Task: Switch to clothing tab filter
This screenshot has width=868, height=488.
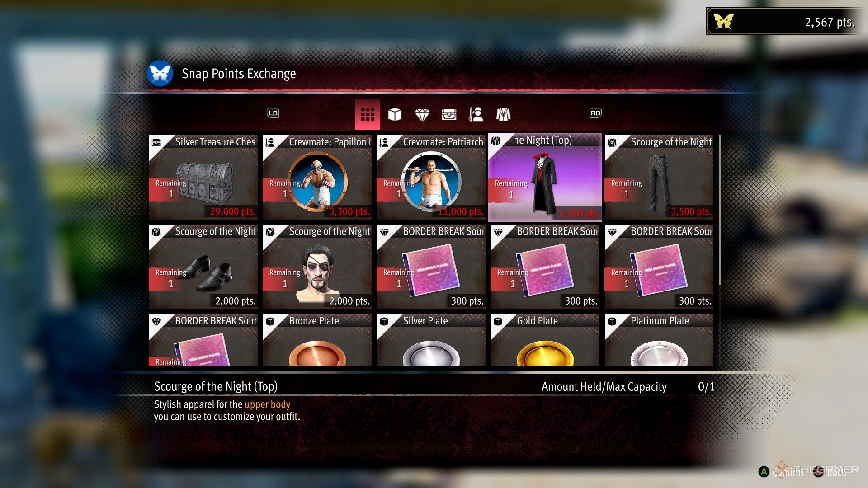Action: [x=503, y=113]
